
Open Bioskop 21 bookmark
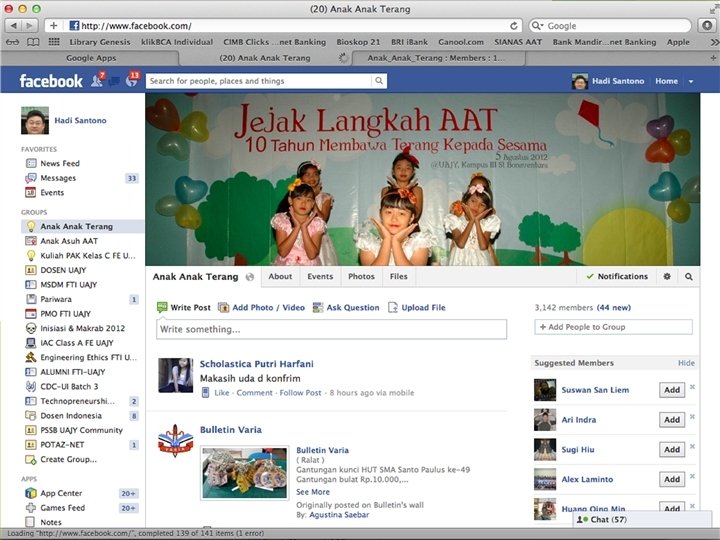click(x=358, y=42)
